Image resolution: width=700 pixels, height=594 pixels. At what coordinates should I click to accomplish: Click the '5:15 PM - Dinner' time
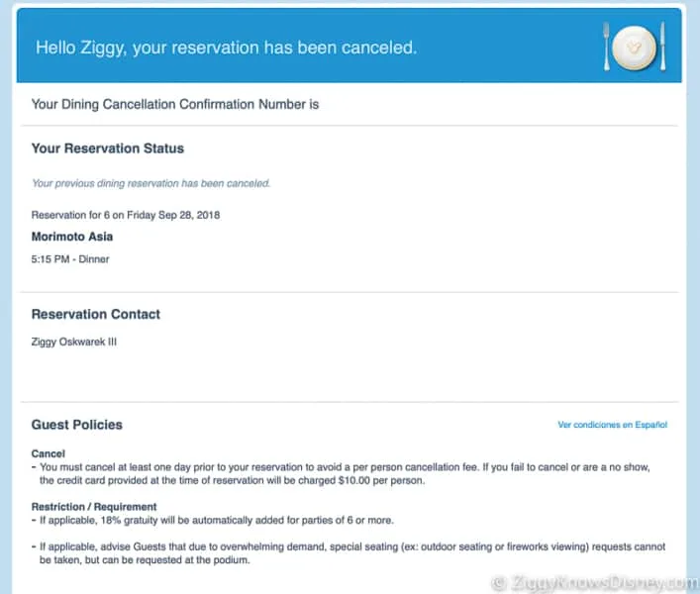70,259
